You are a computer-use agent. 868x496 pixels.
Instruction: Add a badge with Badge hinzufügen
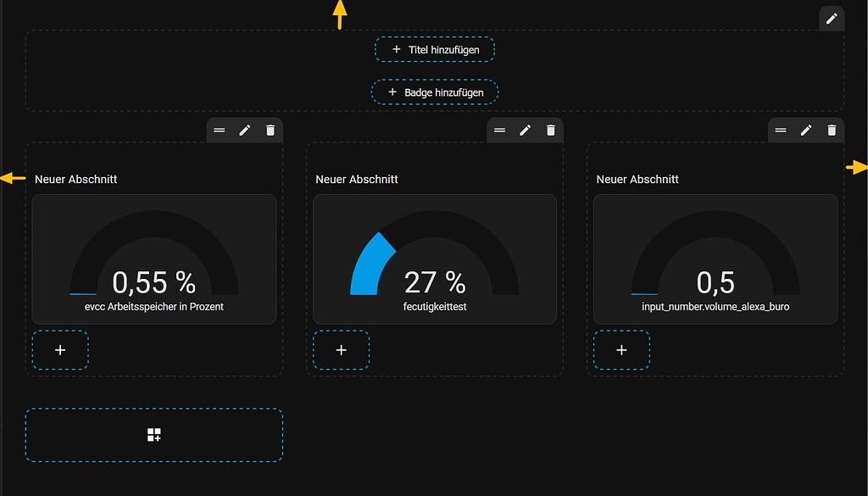click(435, 92)
